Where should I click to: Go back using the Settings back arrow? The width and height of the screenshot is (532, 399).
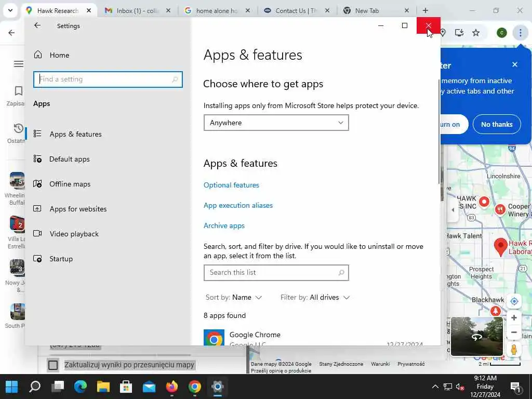37,25
